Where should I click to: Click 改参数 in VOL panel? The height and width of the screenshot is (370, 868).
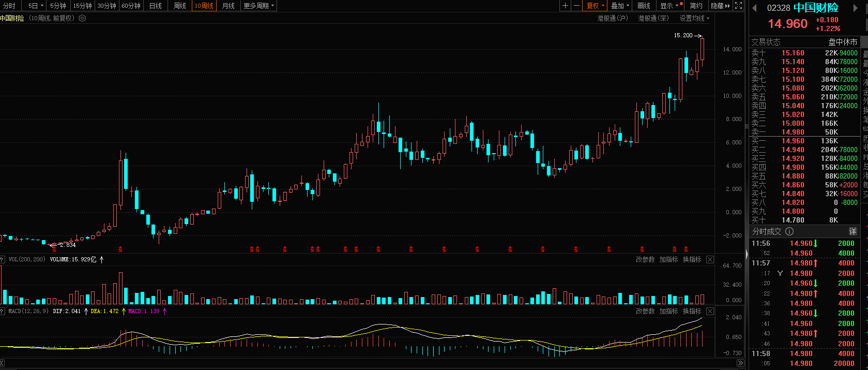tap(645, 259)
